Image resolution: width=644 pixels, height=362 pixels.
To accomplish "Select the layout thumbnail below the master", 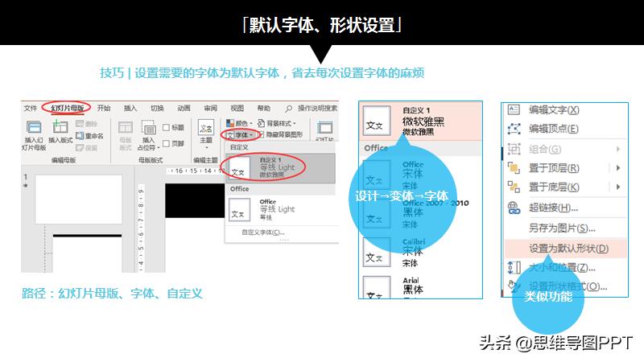I will [88, 253].
